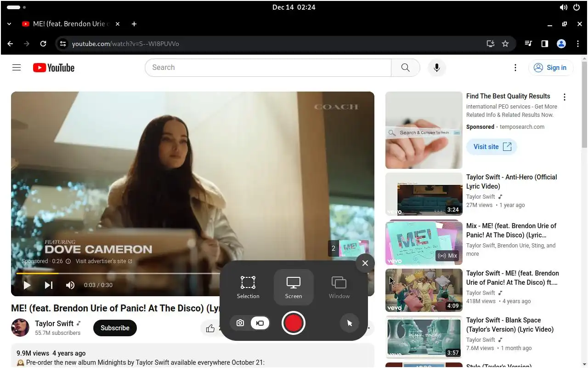Image resolution: width=588 pixels, height=368 pixels.
Task: Select the ME! browser tab
Action: 70,24
